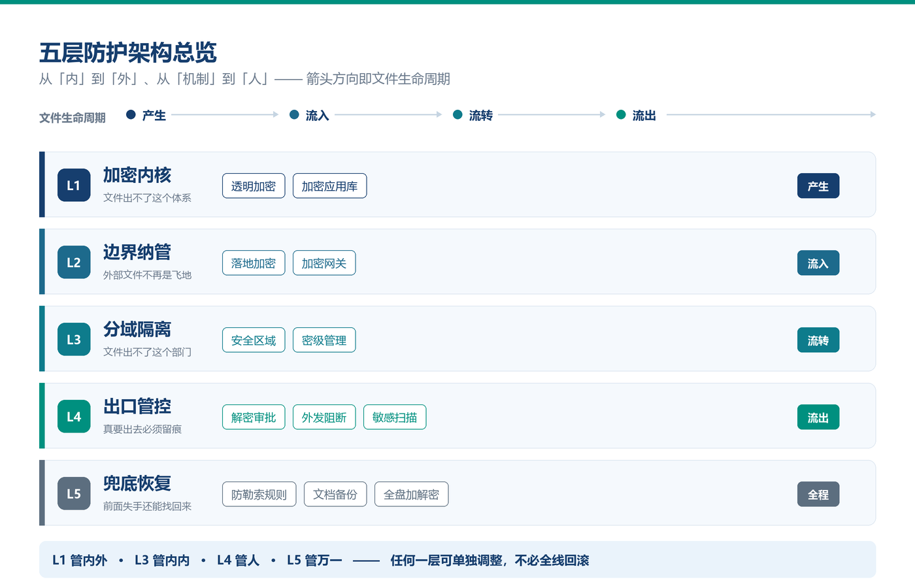Select the 透明加密 tag
The height and width of the screenshot is (588, 915).
254,186
